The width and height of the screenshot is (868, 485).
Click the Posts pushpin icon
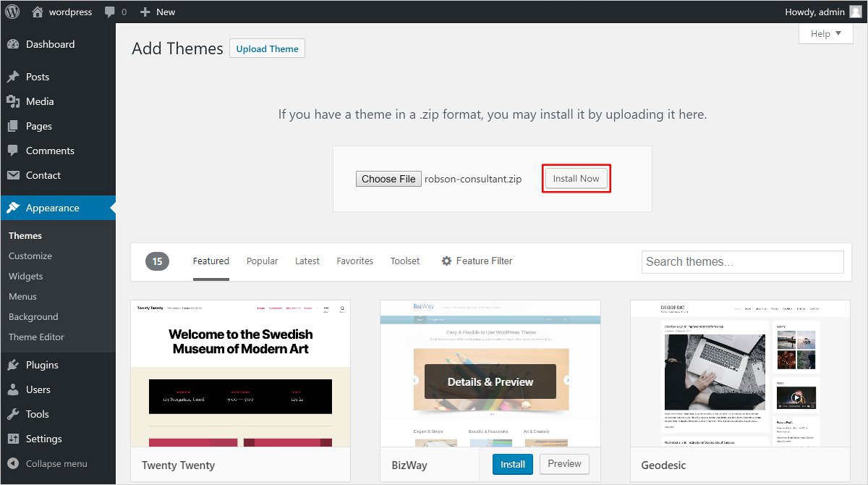click(x=13, y=77)
